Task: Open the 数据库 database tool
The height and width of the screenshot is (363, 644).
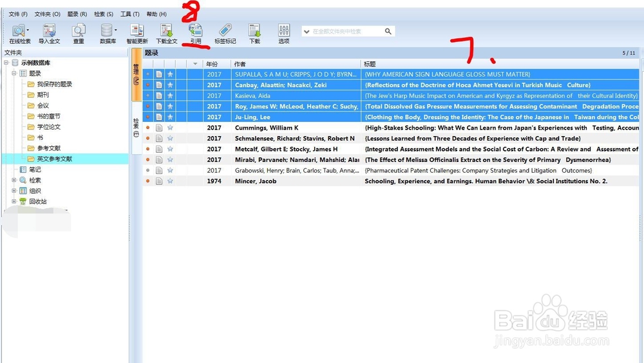Action: 107,34
